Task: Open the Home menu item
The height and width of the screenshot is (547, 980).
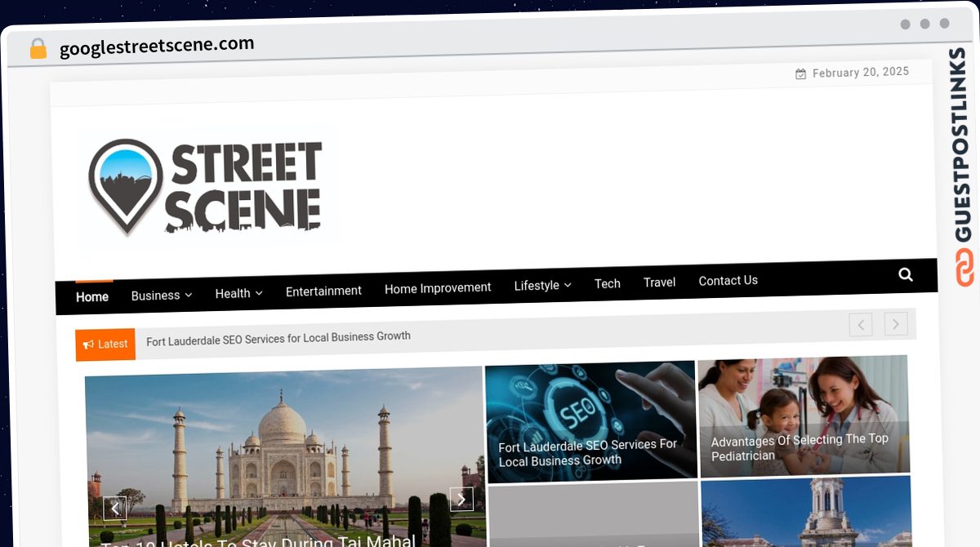Action: pos(92,297)
